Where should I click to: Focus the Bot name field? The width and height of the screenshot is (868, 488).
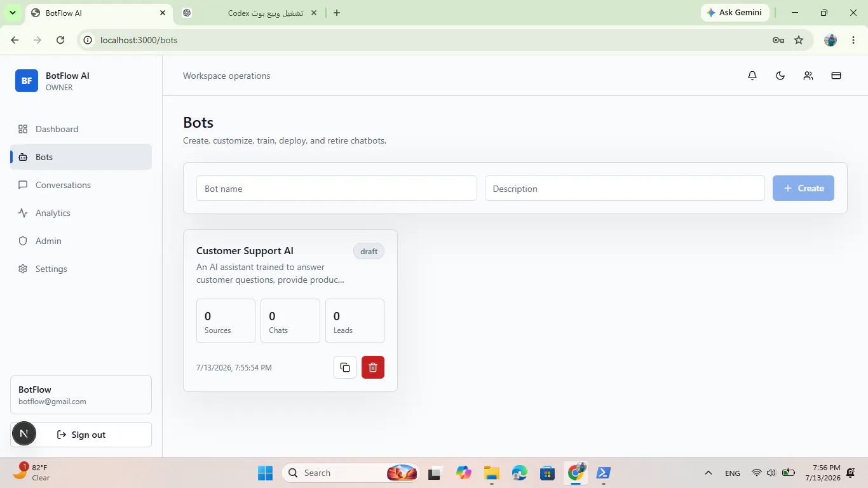[x=337, y=188]
